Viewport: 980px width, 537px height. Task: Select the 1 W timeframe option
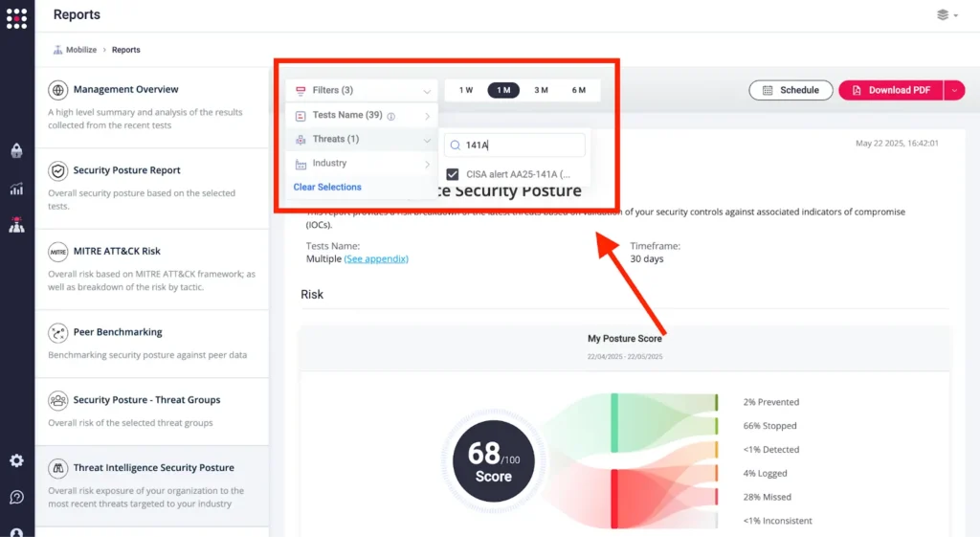466,90
